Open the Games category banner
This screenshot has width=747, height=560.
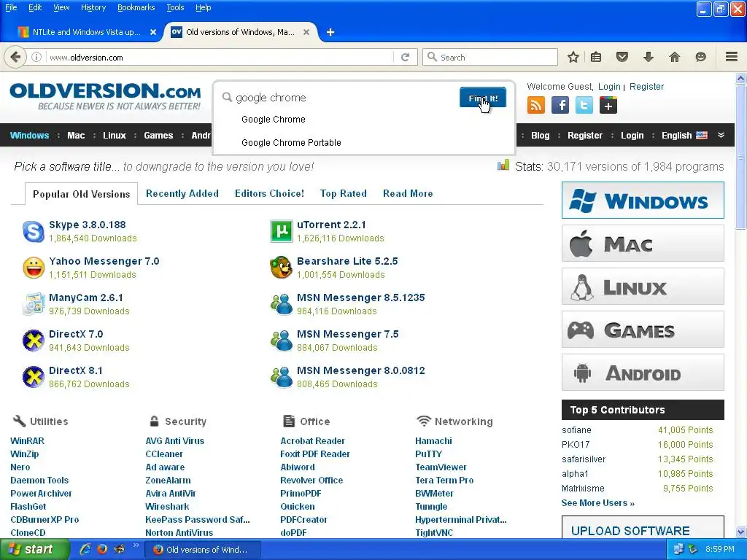pyautogui.click(x=643, y=330)
